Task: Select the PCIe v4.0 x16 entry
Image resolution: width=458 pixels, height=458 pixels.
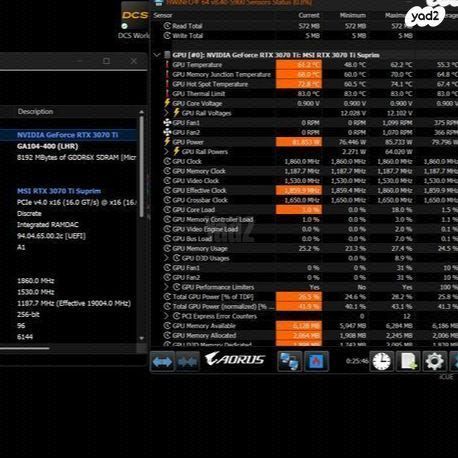Action: [76, 202]
